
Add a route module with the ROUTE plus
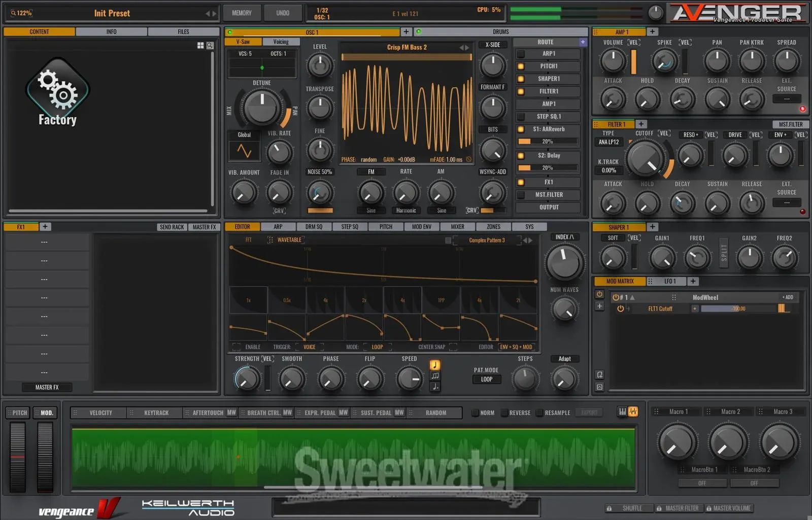pos(583,42)
